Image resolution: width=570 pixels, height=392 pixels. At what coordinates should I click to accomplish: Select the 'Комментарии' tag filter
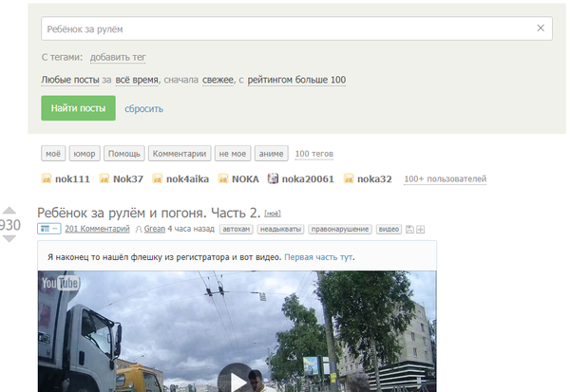coord(178,154)
